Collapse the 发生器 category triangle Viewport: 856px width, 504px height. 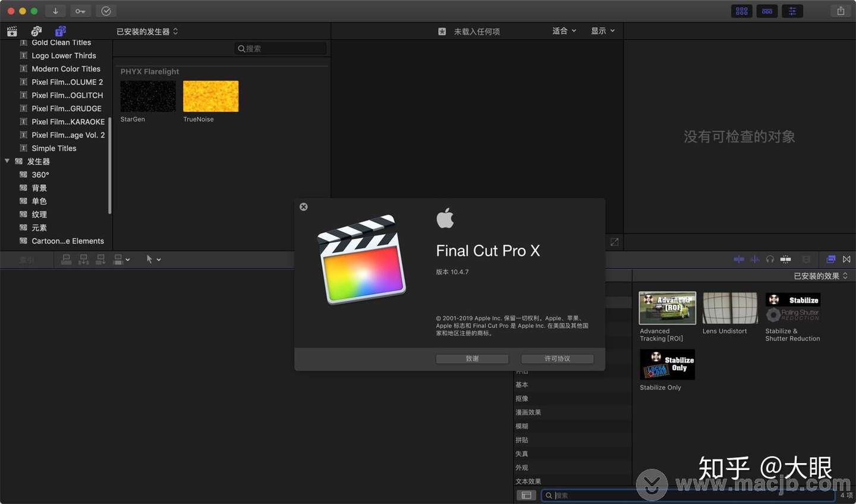tap(7, 161)
